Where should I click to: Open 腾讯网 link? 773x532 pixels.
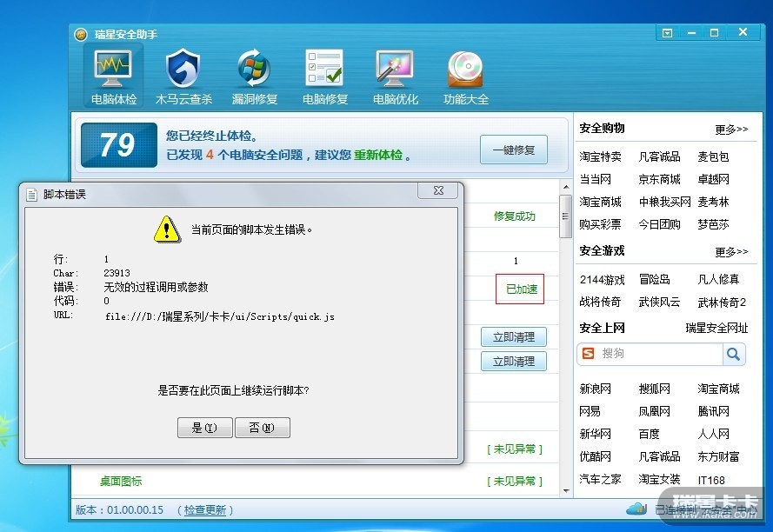tap(713, 412)
